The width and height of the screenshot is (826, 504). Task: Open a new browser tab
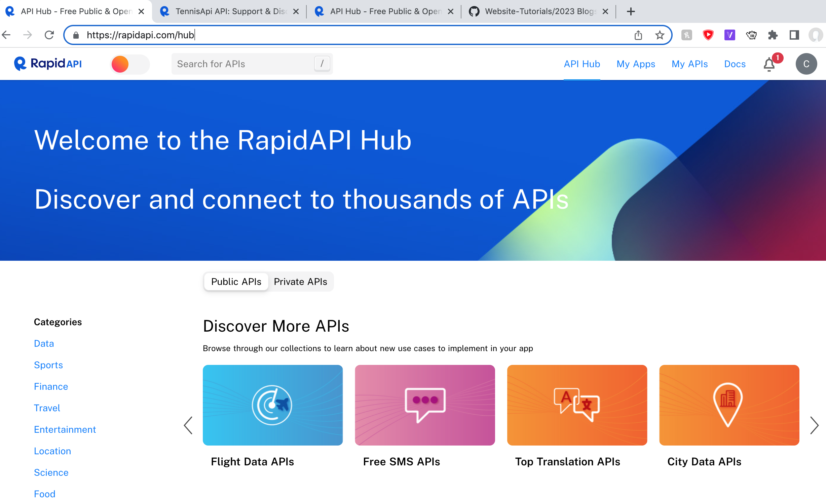631,11
